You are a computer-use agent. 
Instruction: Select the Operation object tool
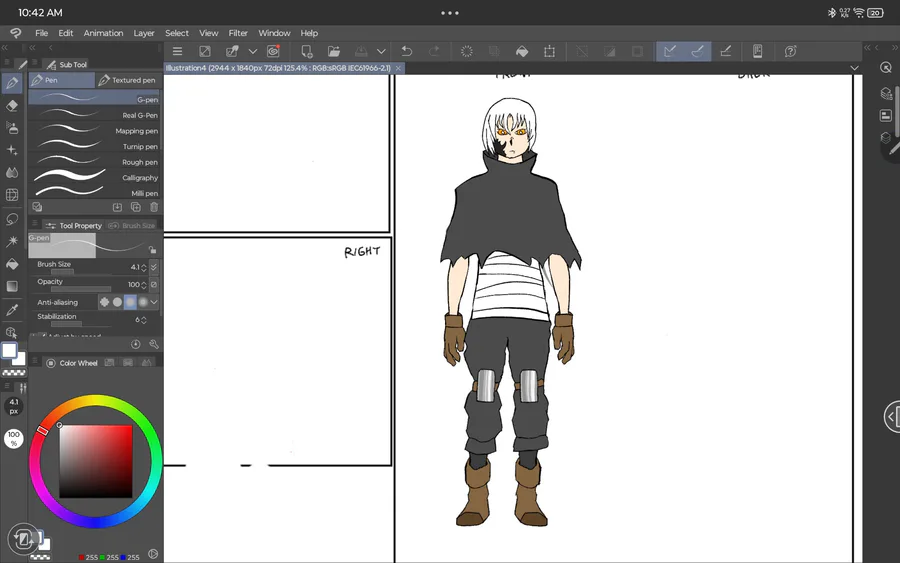pyautogui.click(x=12, y=333)
